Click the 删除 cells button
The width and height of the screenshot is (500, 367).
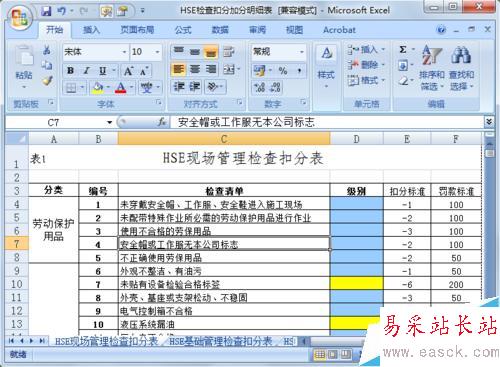pos(366,65)
